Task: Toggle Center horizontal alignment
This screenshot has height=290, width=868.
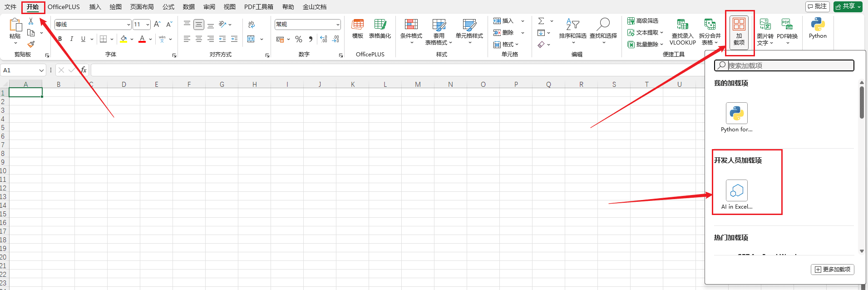Action: (199, 39)
